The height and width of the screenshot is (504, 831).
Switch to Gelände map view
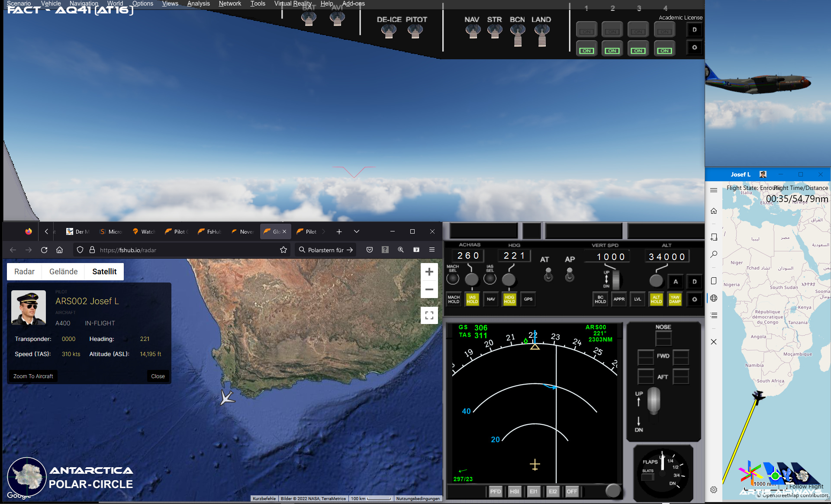click(x=64, y=272)
